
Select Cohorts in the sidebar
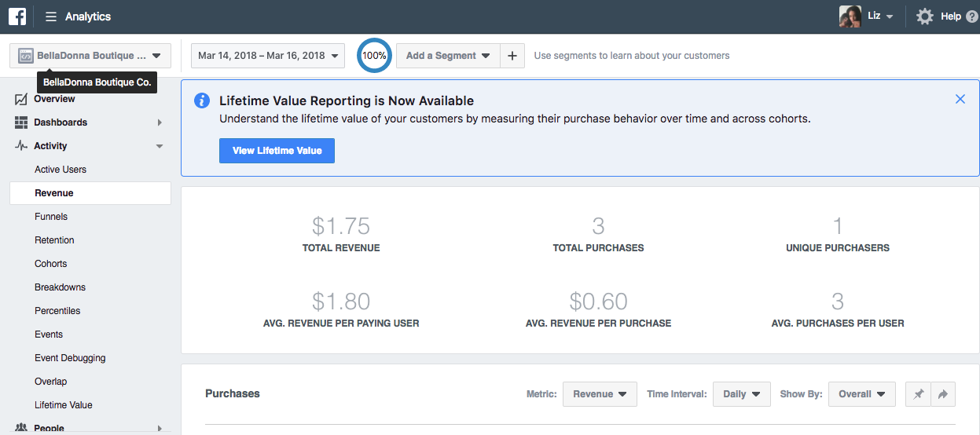pyautogui.click(x=51, y=264)
